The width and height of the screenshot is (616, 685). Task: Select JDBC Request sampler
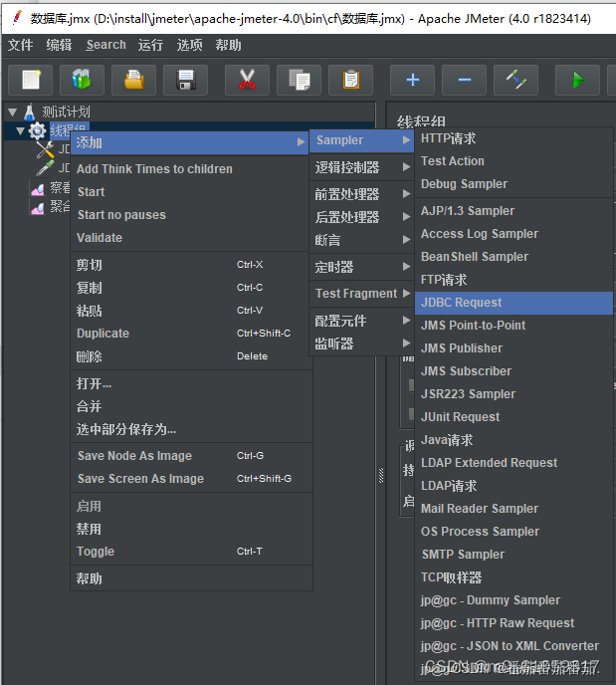tap(513, 303)
